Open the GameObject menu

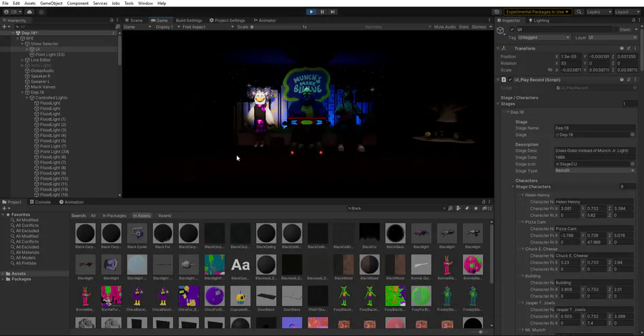52,4
